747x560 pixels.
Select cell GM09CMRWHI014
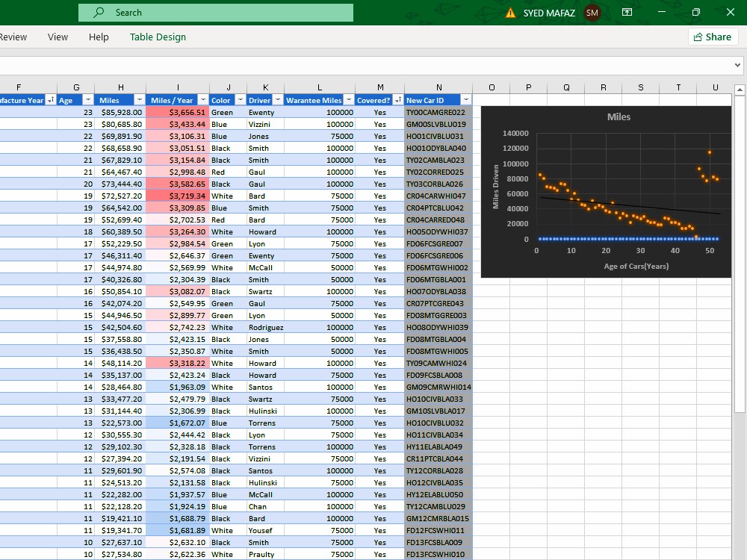point(438,387)
